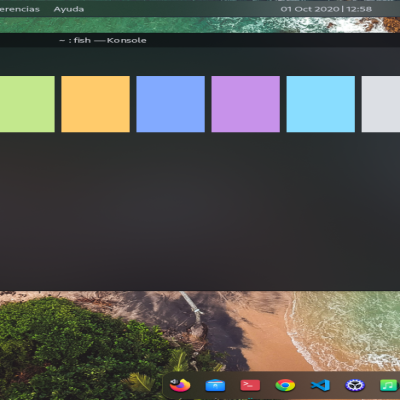The width and height of the screenshot is (400, 400).
Task: Click the 12:58 clock in top panel
Action: pyautogui.click(x=359, y=9)
